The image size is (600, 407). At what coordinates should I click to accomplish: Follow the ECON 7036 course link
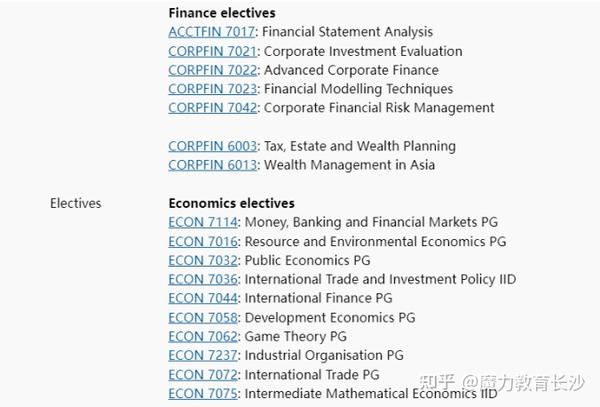203,279
